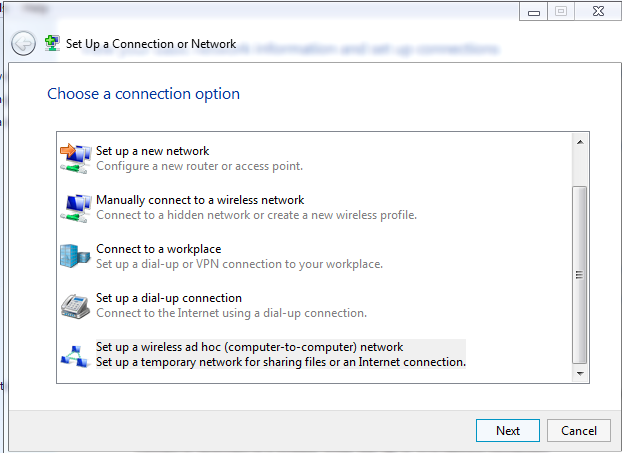Click the 'Set Up a Connection or Network' title
Viewport: 622px width, 453px height.
pos(151,44)
